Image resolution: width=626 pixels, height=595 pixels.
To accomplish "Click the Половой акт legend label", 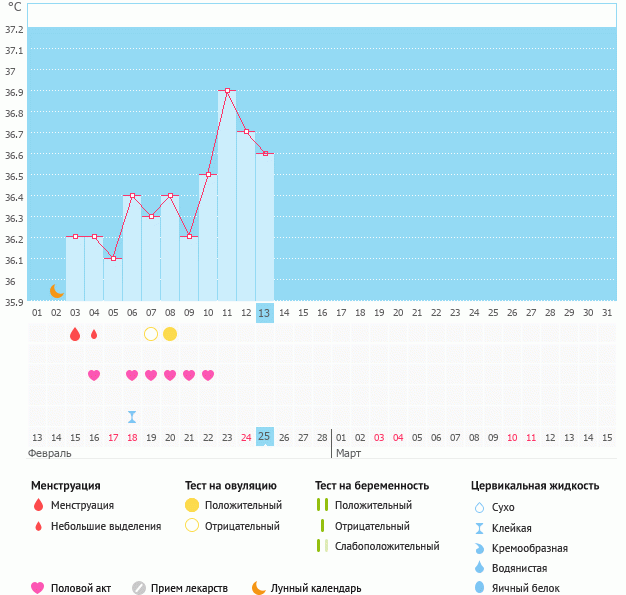I will [83, 588].
